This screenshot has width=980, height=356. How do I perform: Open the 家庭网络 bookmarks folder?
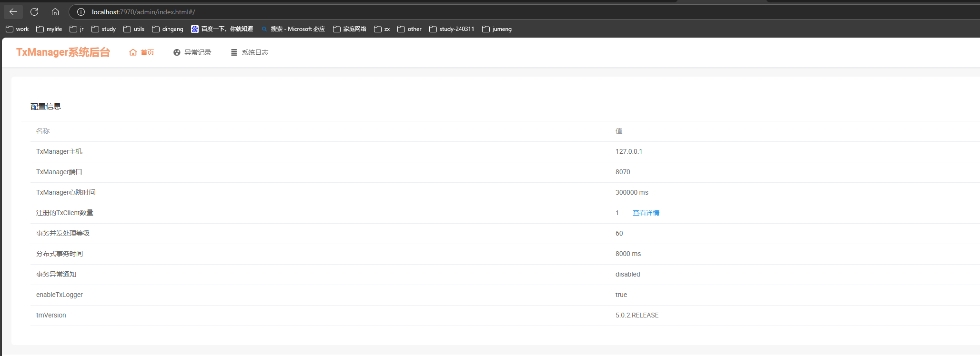350,29
